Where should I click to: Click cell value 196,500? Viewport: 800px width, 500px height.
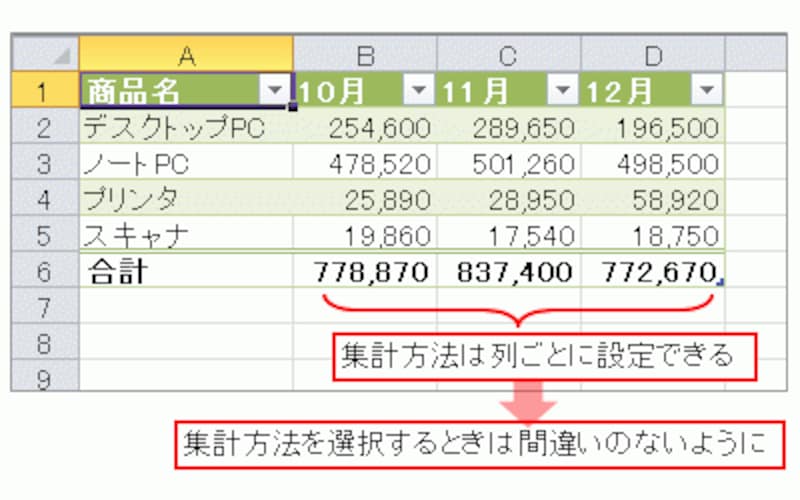point(653,126)
